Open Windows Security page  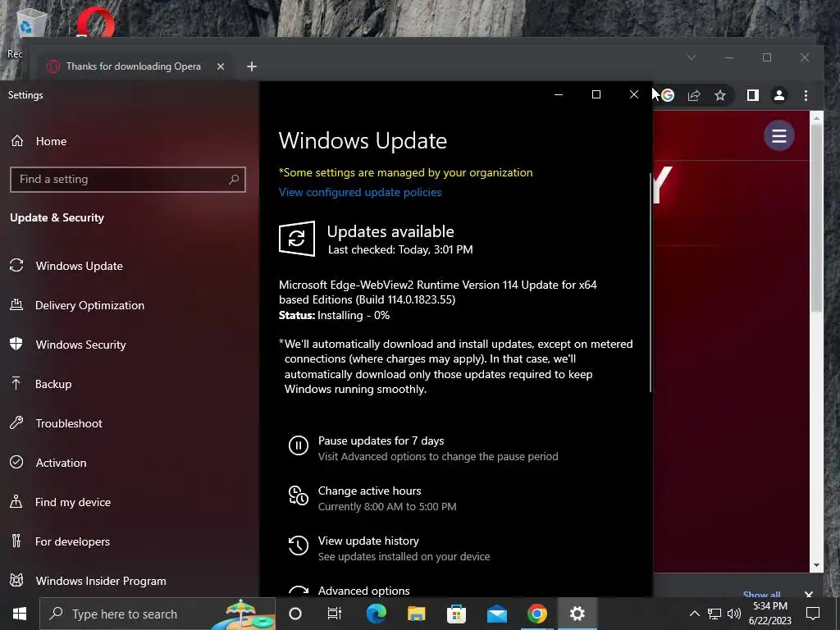tap(80, 345)
